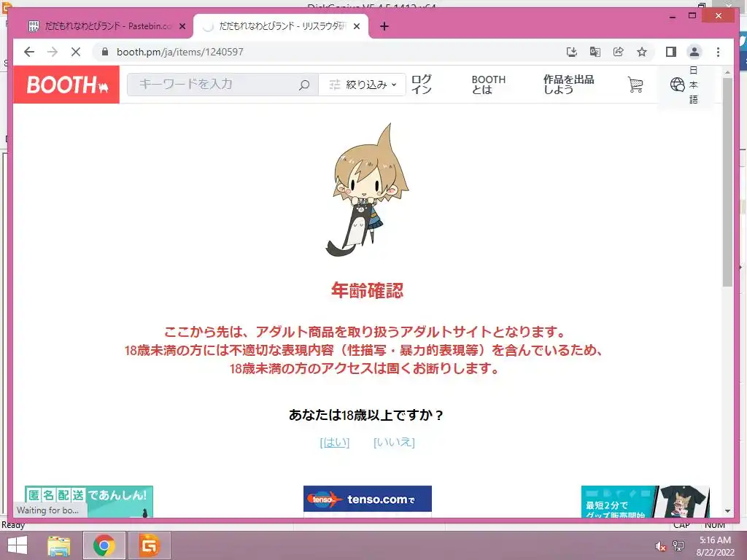
Task: Select the active BOOTH item tab
Action: (281, 27)
